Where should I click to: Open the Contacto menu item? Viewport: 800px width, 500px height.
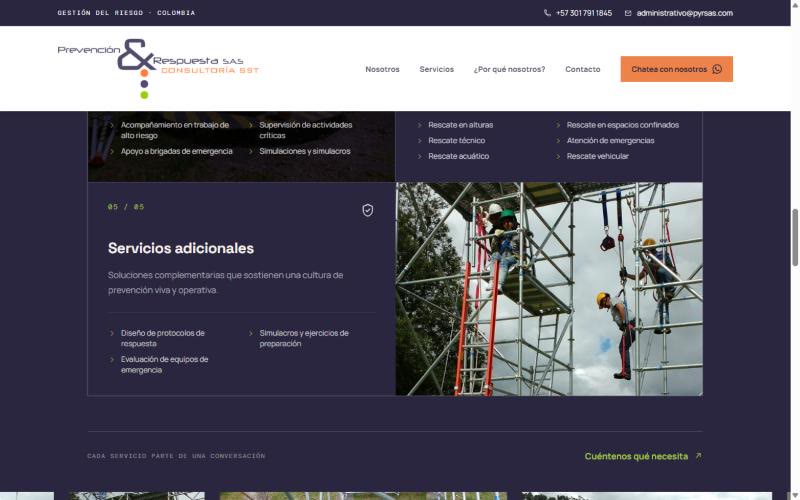[583, 69]
